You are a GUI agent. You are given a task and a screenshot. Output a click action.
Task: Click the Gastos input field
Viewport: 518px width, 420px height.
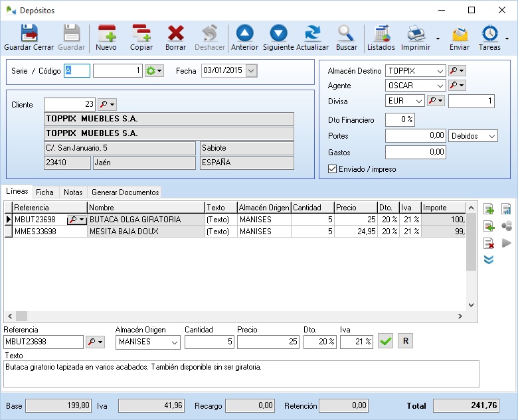416,153
